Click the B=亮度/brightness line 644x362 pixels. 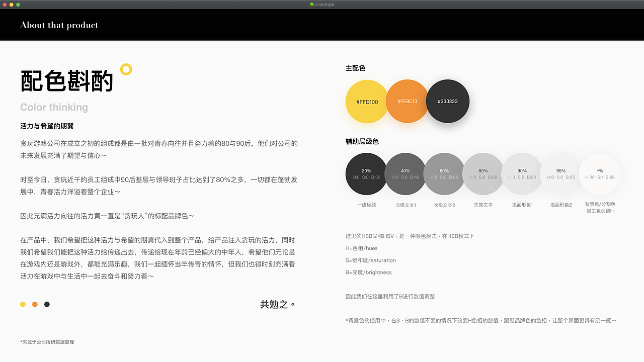[x=368, y=273]
